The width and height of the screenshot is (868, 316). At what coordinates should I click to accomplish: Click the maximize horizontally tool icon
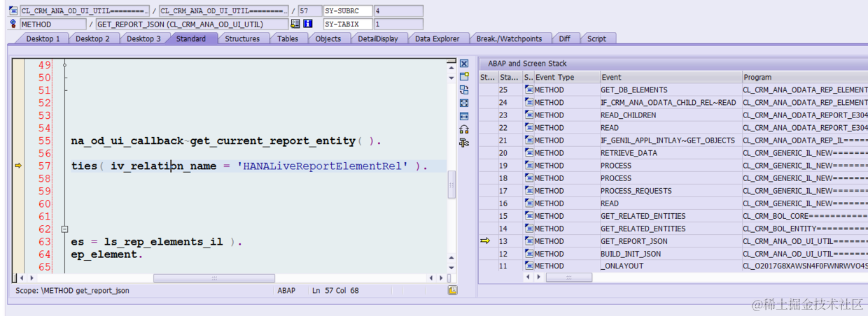click(x=463, y=116)
